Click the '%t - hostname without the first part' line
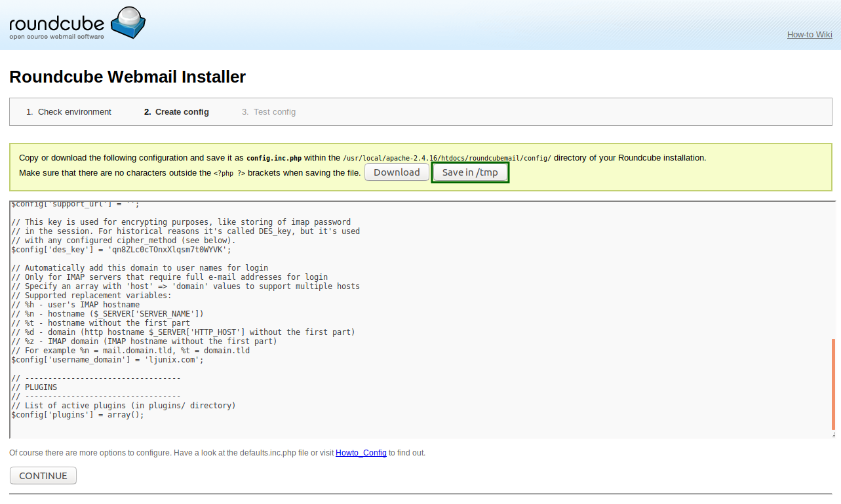The width and height of the screenshot is (841, 504). tap(100, 323)
